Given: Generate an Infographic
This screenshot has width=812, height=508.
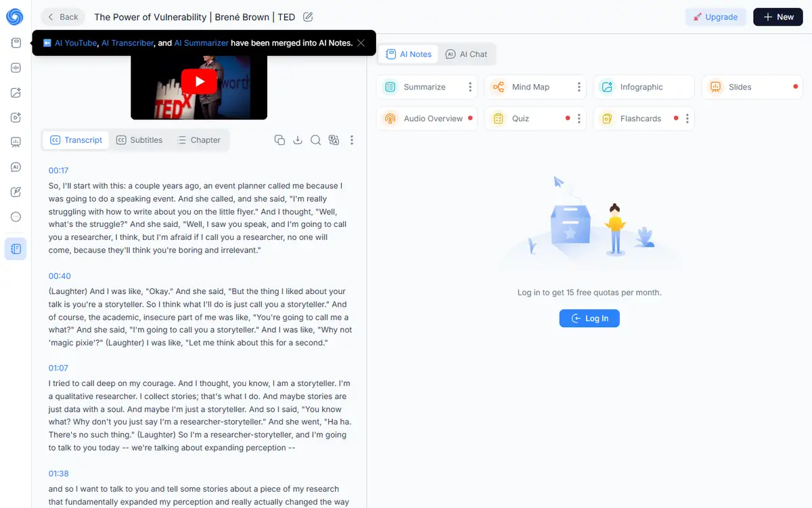Looking at the screenshot, I should tap(644, 87).
